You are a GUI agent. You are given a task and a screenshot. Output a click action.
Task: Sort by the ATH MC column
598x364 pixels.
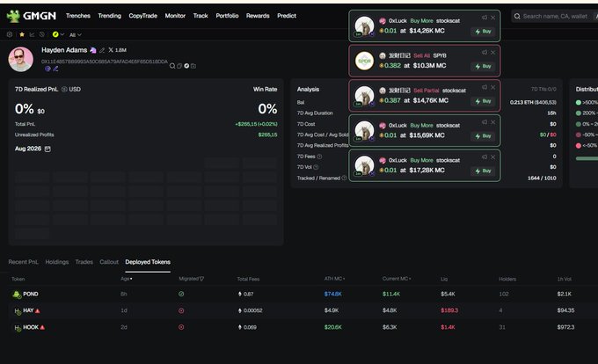pyautogui.click(x=334, y=279)
